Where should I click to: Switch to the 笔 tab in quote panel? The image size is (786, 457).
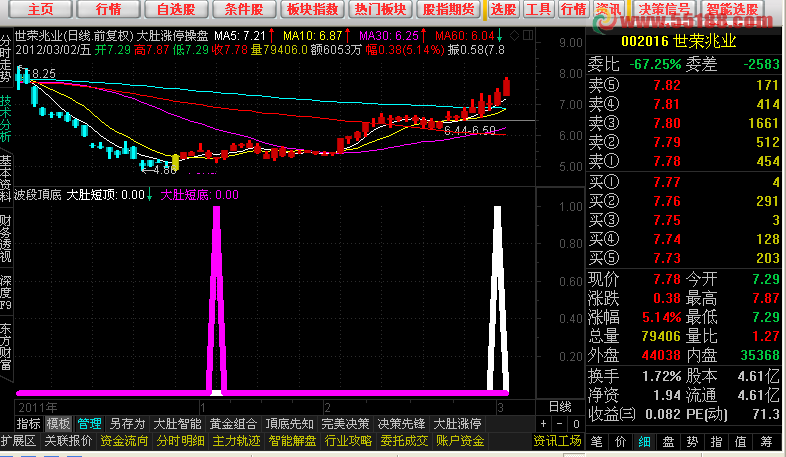pyautogui.click(x=597, y=441)
